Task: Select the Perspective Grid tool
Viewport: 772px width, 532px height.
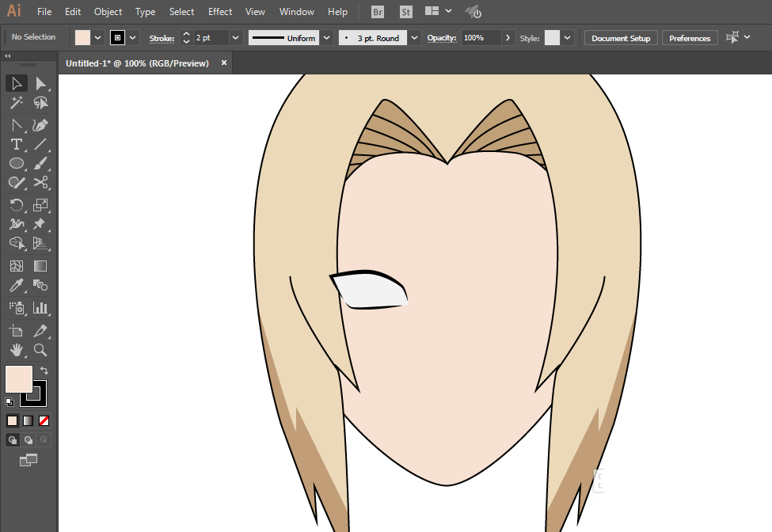Action: [40, 244]
